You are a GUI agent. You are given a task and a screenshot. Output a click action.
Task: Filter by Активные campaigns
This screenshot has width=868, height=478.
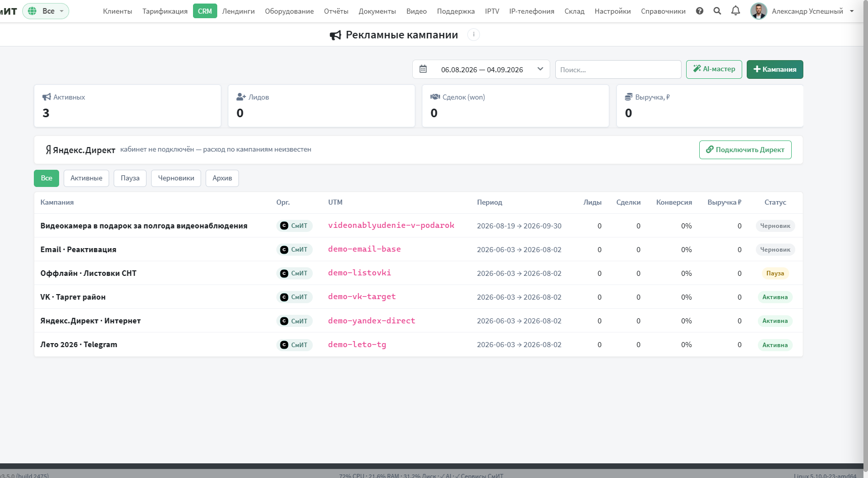86,178
